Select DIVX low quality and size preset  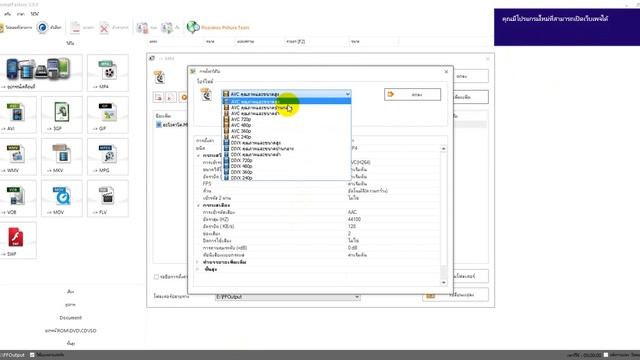[287, 155]
